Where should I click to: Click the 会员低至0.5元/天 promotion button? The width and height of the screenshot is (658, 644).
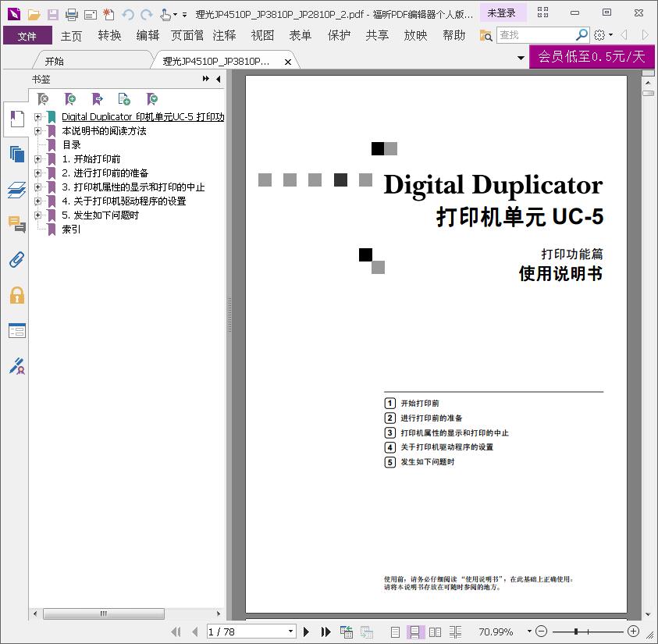(592, 56)
